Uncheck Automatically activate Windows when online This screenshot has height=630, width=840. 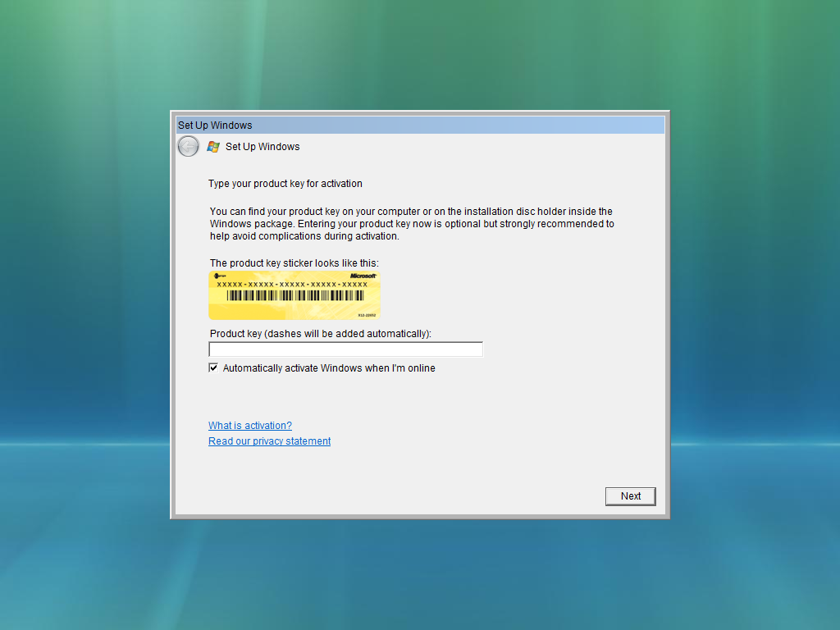[213, 367]
